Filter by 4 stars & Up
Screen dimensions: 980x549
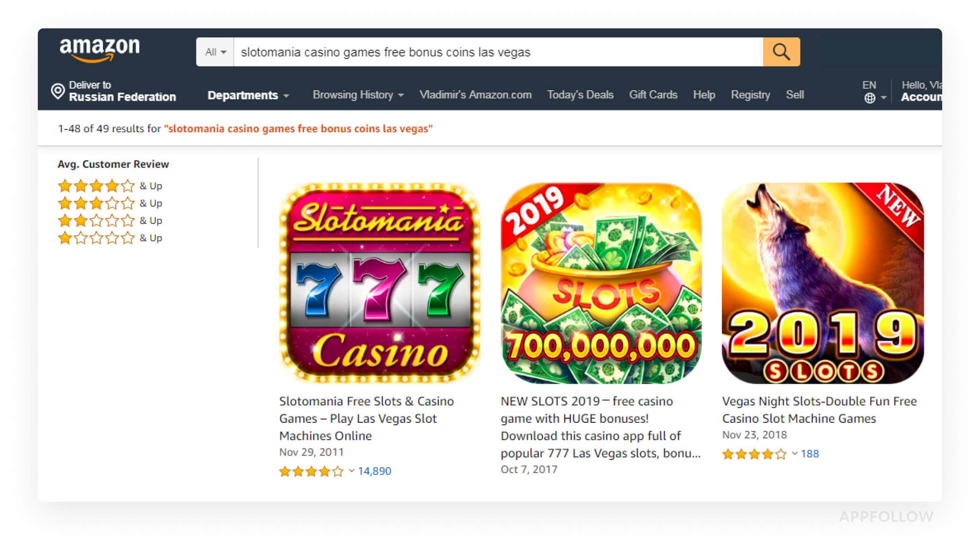click(x=110, y=186)
